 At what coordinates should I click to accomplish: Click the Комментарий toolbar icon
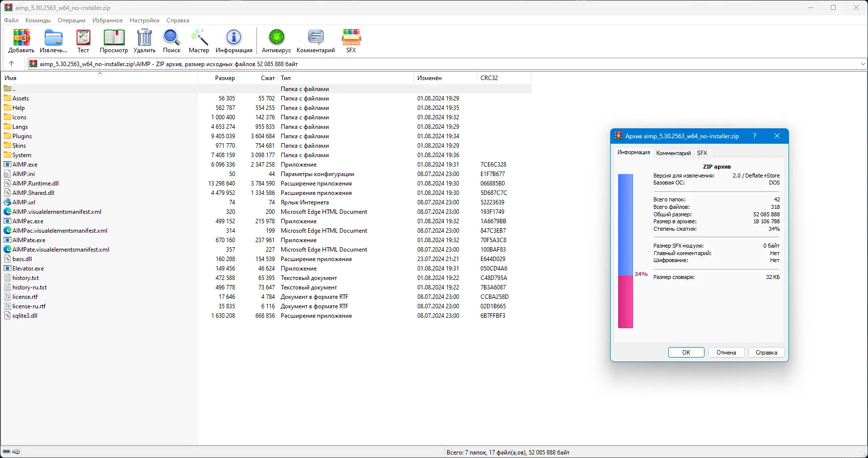(316, 38)
